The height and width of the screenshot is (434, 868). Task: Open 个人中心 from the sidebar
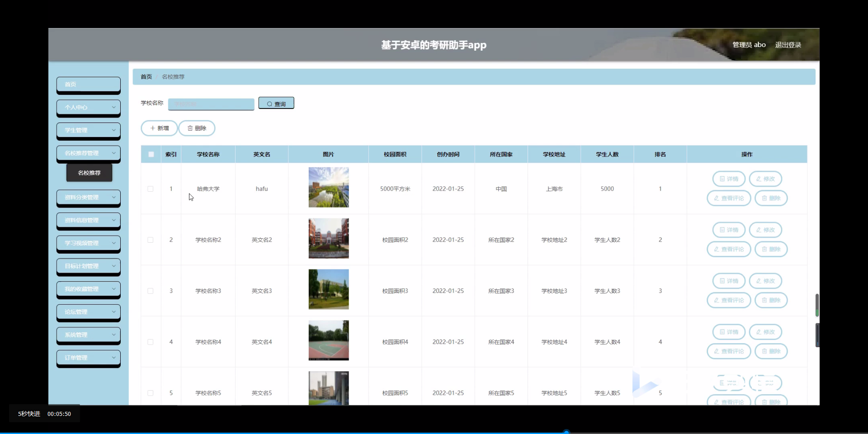(88, 108)
